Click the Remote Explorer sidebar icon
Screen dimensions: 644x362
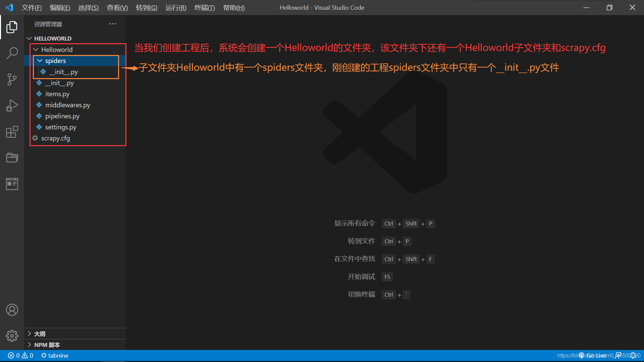[x=12, y=183]
